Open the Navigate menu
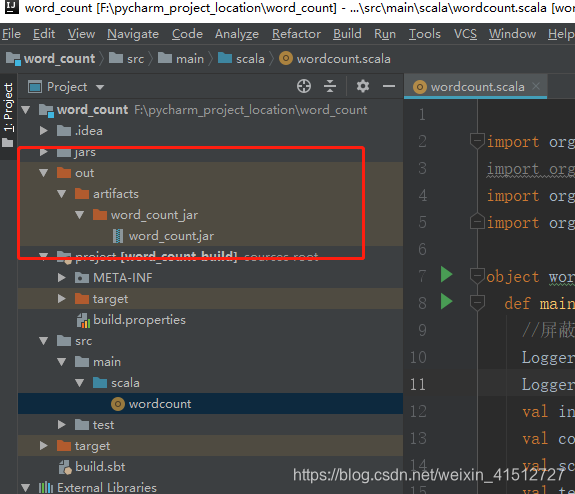The image size is (575, 494). (x=133, y=34)
